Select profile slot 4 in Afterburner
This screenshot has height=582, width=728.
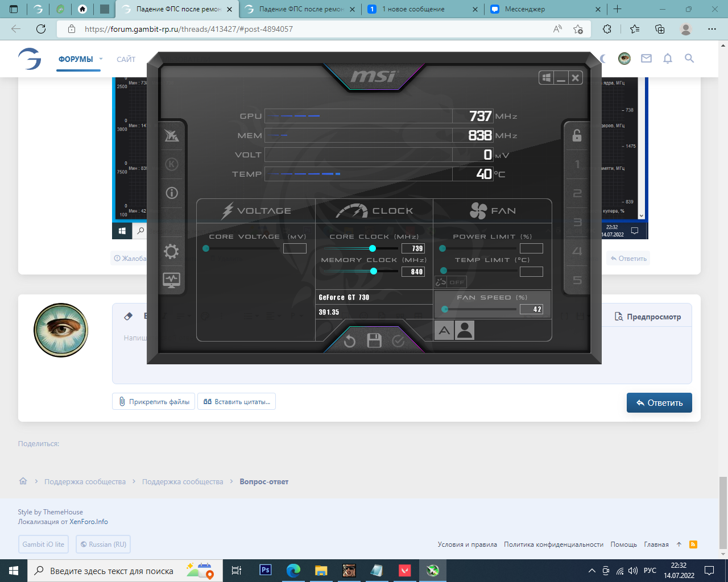[x=577, y=251]
